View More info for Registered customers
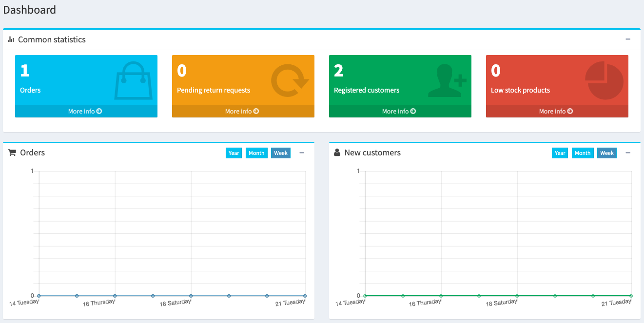The width and height of the screenshot is (644, 323). pyautogui.click(x=399, y=111)
